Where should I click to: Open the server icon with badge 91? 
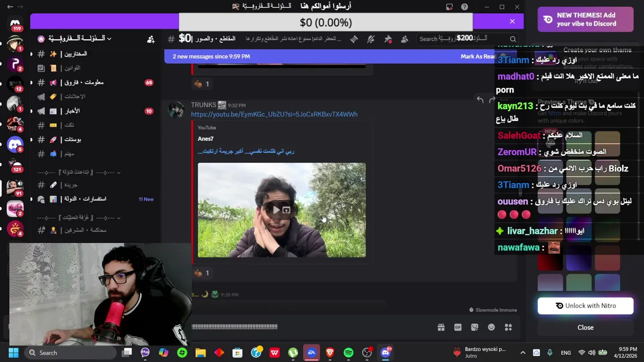[15, 187]
